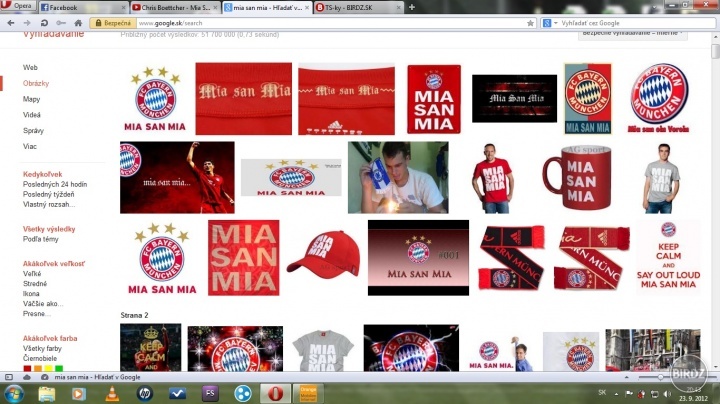Filter images by Ikona size

(x=31, y=293)
